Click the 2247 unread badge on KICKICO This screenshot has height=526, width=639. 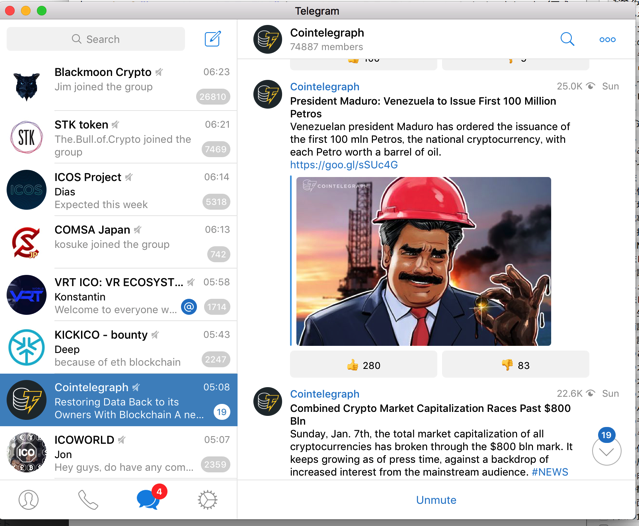pos(216,359)
